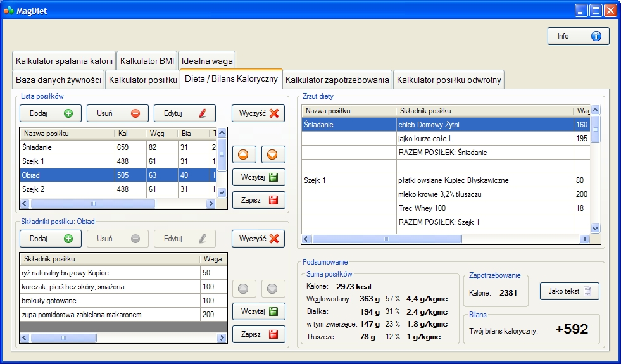
Task: Select the zupa pomidorowa zabielana makaronem row
Action: coord(123,315)
